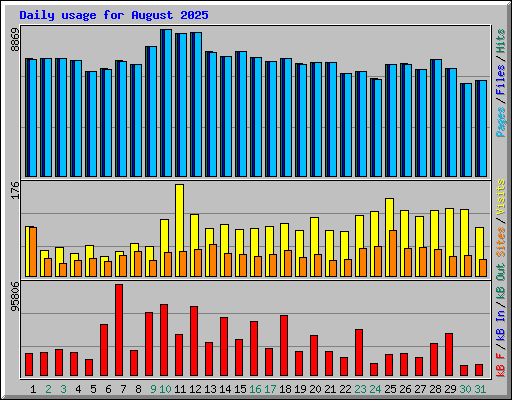Select the red kB bar for day 18
The image size is (512, 400).
click(284, 346)
